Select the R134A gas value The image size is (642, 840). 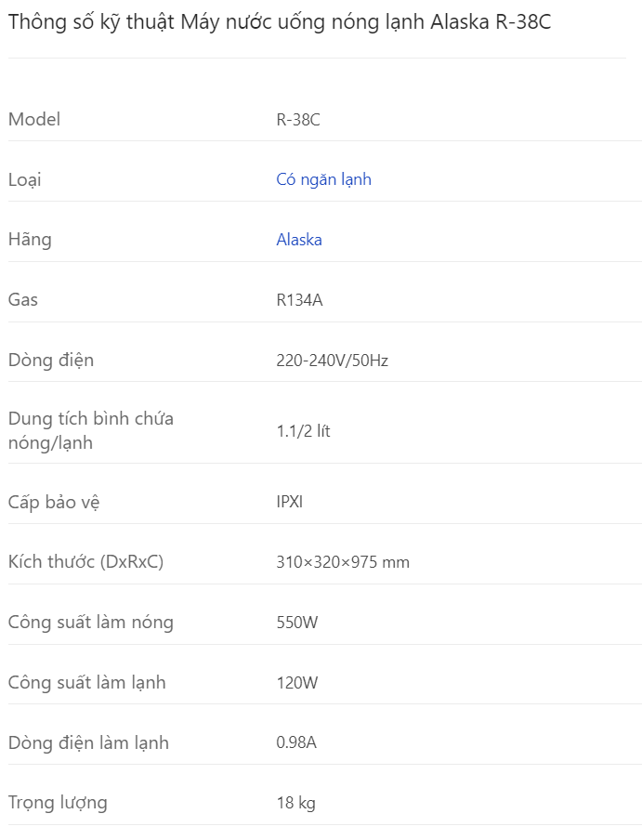(299, 300)
